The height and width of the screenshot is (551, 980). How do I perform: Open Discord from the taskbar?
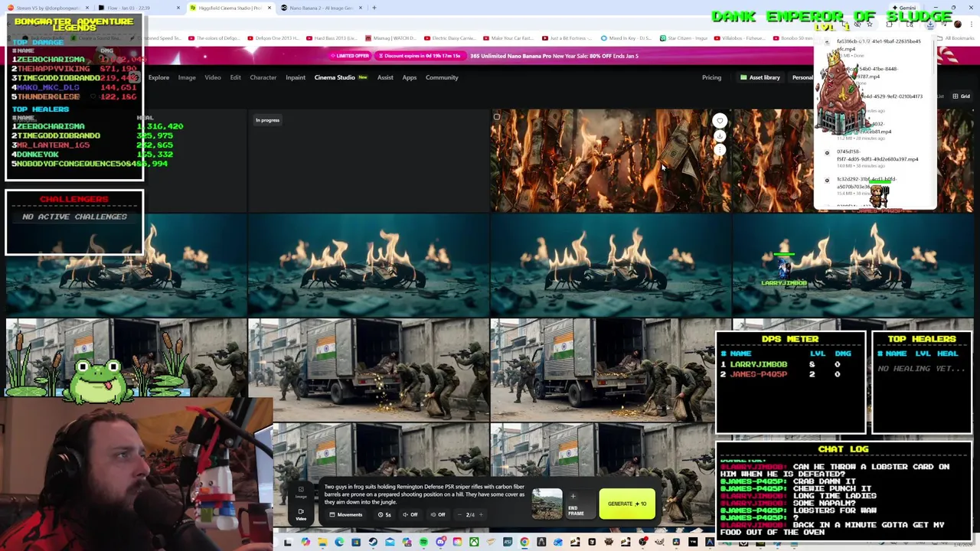tap(440, 543)
